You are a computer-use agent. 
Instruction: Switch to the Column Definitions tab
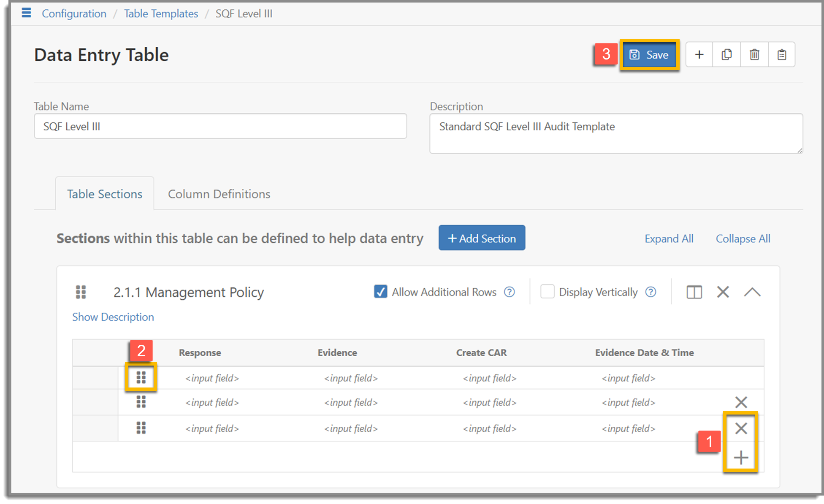coord(219,194)
